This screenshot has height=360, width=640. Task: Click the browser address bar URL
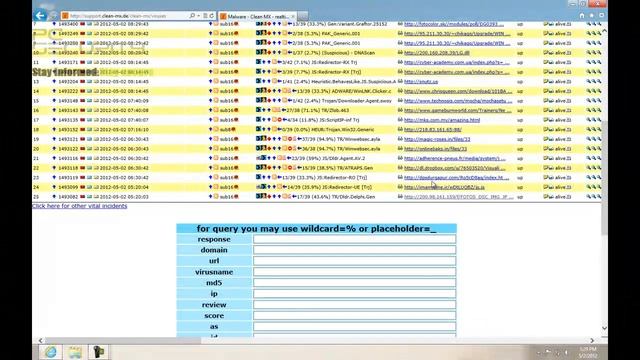coord(118,16)
